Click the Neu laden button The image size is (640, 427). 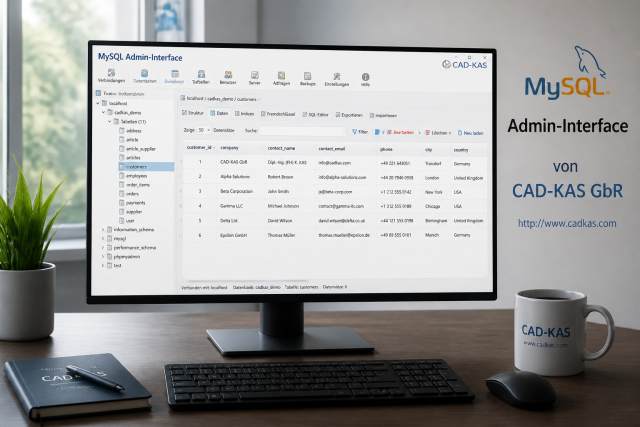point(471,133)
